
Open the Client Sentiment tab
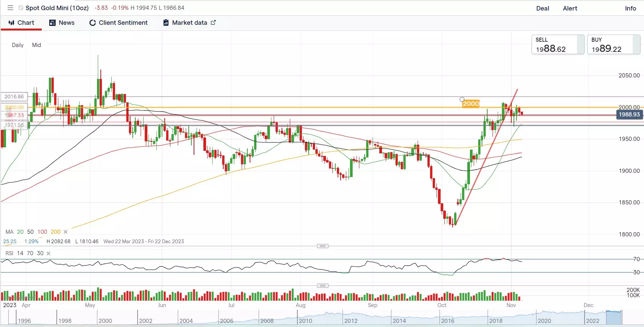coord(123,23)
